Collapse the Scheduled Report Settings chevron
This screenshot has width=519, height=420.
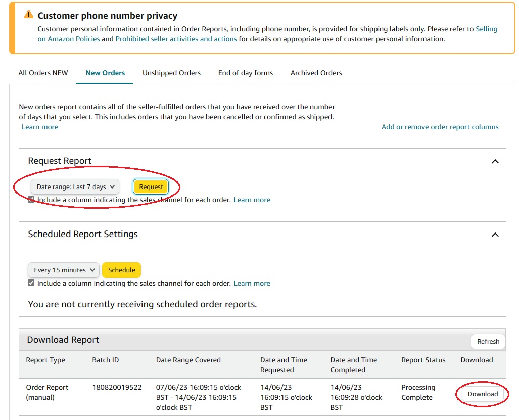(495, 235)
